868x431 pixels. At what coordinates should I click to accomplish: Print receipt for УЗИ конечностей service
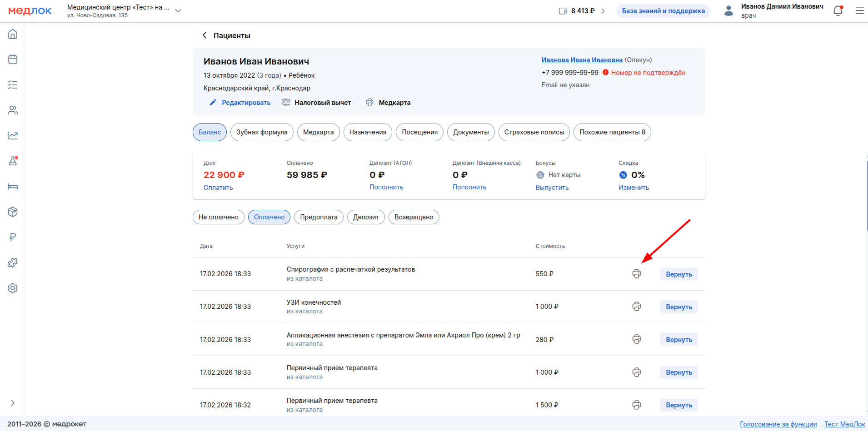(637, 307)
